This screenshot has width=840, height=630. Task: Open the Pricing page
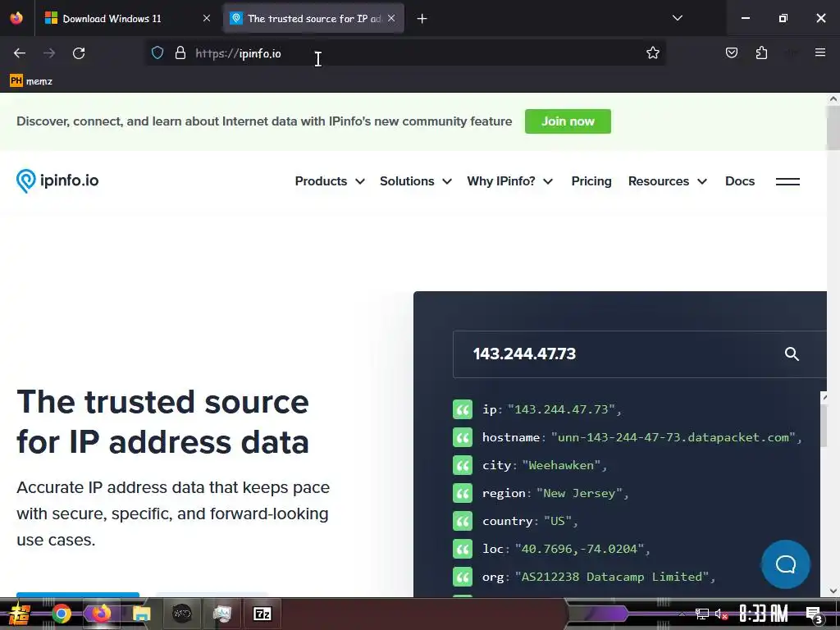pyautogui.click(x=591, y=181)
